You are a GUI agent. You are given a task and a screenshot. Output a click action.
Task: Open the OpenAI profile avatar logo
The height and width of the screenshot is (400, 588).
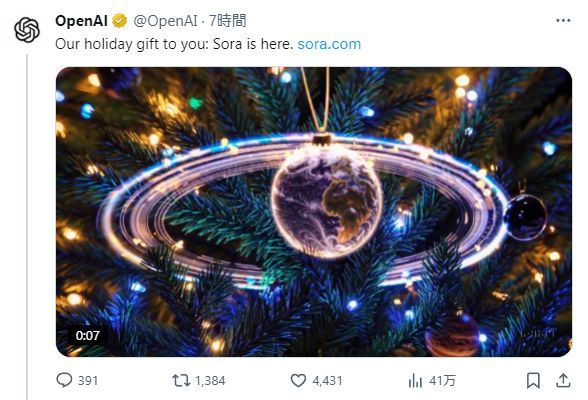[x=27, y=30]
